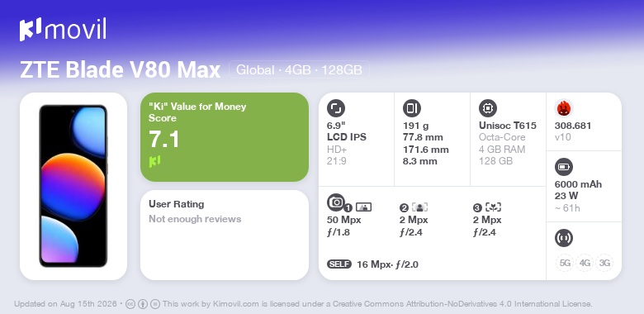Select the 3G network badge

604,263
